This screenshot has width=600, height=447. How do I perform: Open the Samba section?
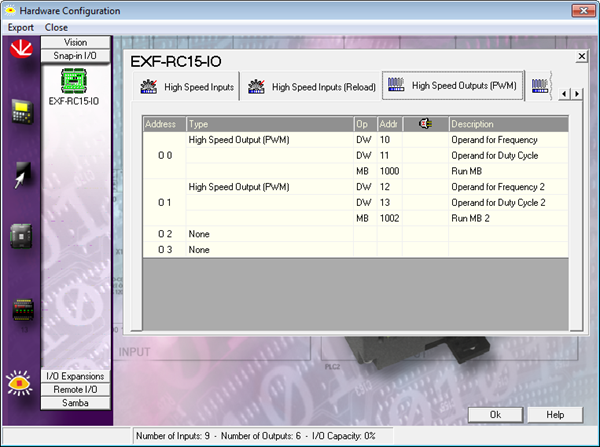(75, 402)
